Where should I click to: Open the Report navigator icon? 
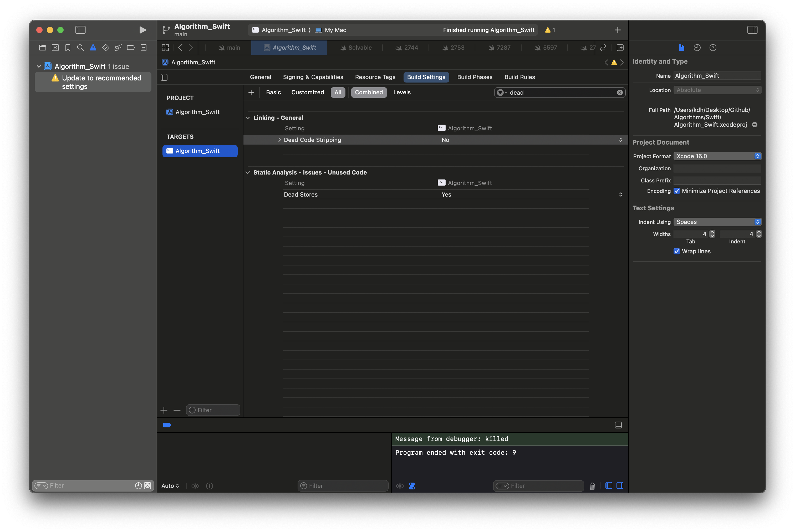pyautogui.click(x=144, y=48)
